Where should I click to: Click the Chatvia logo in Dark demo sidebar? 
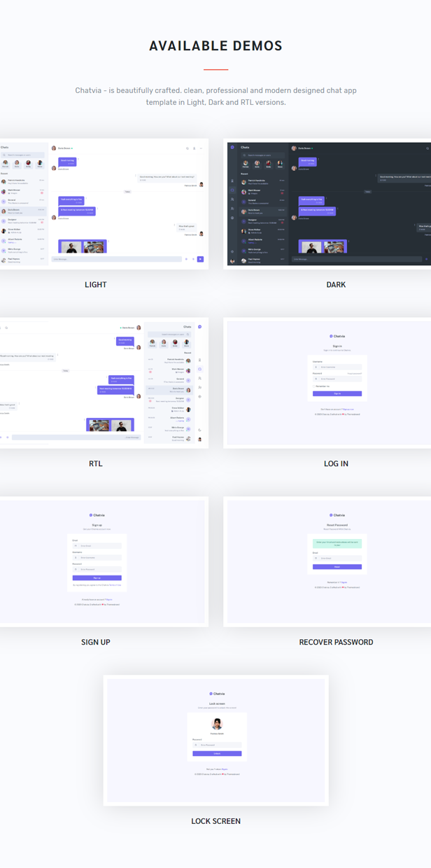pos(232,147)
